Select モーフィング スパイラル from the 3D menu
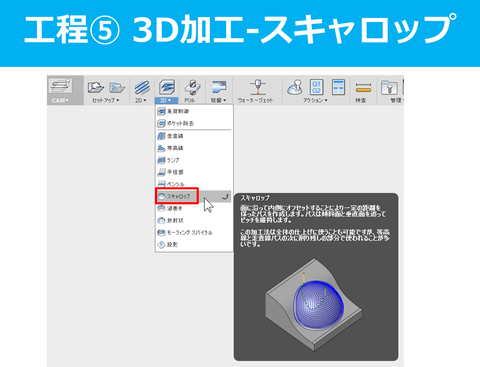480x367 pixels. pyautogui.click(x=194, y=232)
